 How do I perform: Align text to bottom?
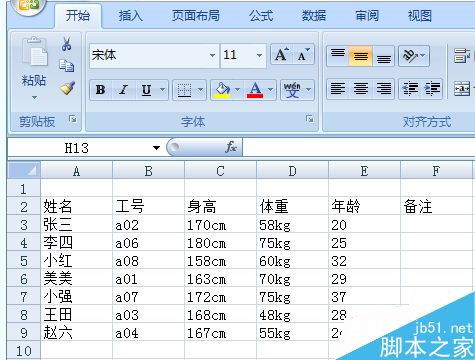[x=384, y=56]
